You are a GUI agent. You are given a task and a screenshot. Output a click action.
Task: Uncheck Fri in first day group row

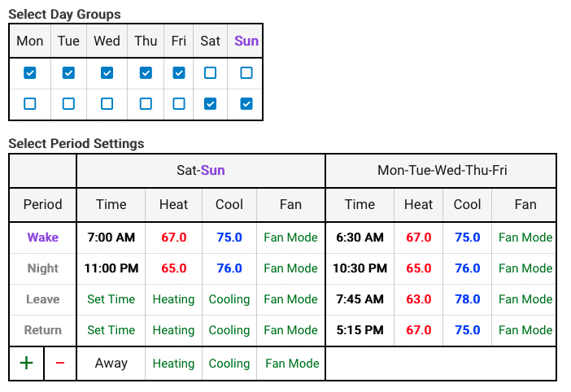pos(179,73)
